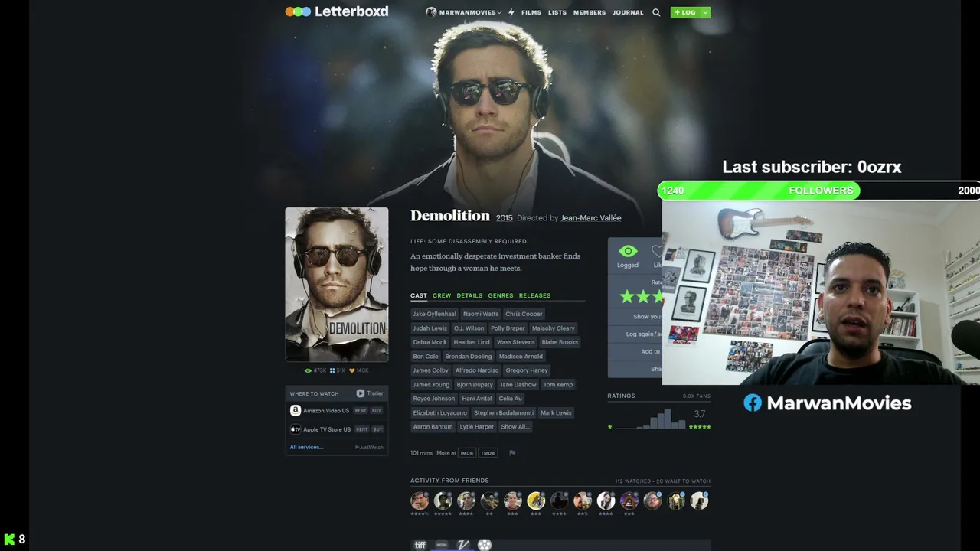This screenshot has height=551, width=980.
Task: Open the 112 watched friends link
Action: tap(633, 481)
